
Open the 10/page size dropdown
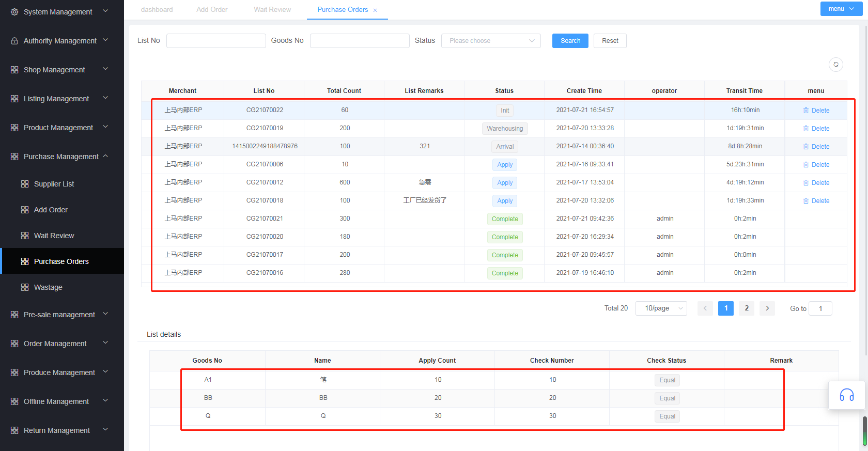661,308
